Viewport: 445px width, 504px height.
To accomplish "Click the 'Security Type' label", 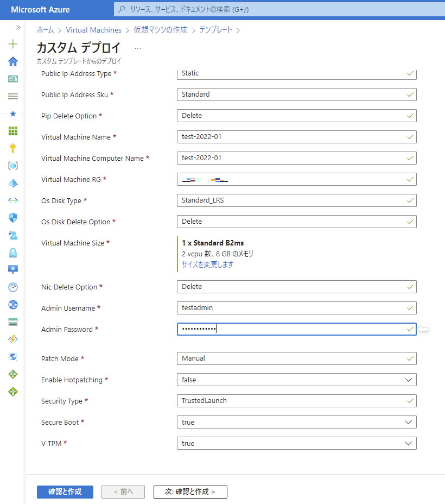I will [x=62, y=401].
